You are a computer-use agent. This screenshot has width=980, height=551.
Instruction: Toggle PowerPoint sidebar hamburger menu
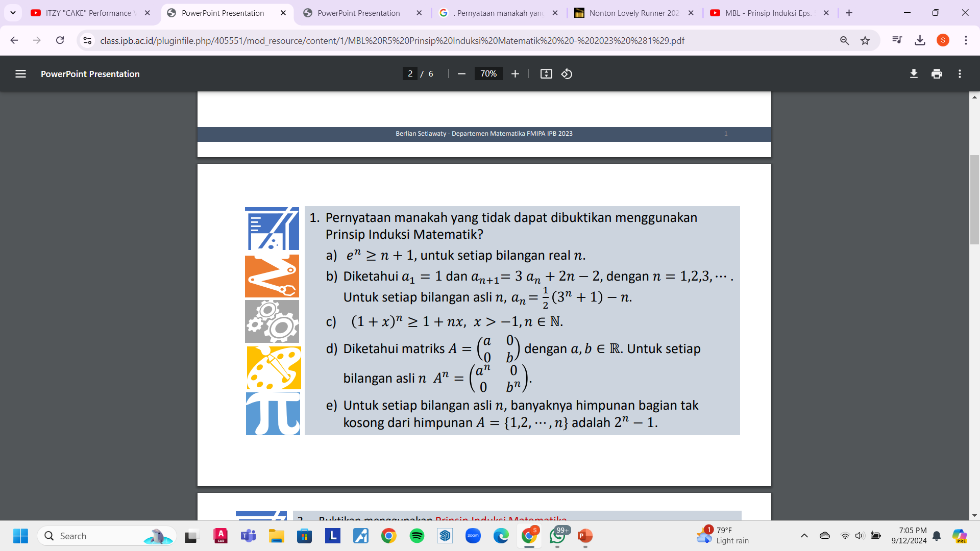click(x=20, y=74)
